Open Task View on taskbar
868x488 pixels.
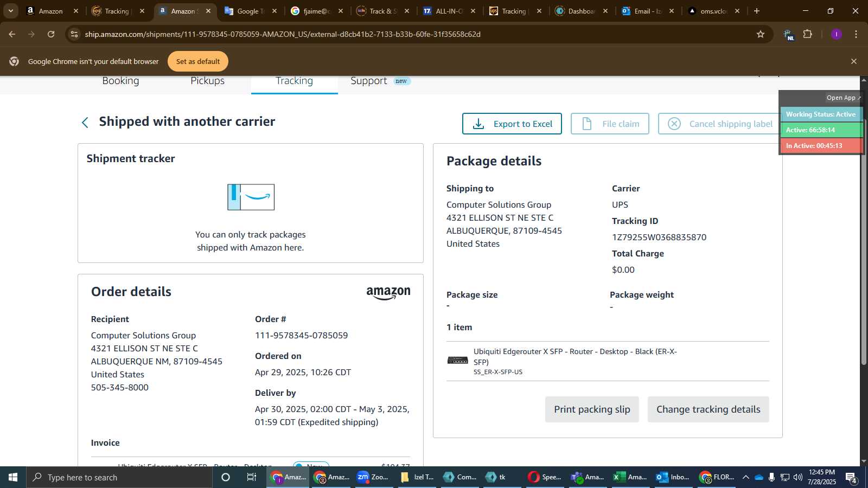(x=252, y=477)
